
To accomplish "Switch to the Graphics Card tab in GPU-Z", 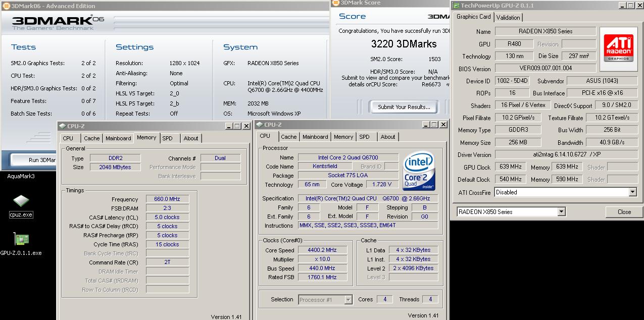I will tap(473, 17).
